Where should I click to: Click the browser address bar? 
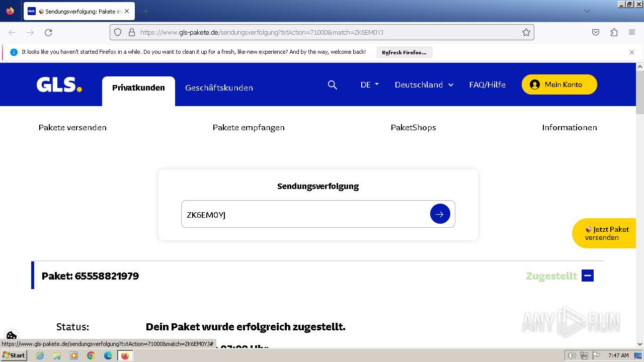[322, 32]
